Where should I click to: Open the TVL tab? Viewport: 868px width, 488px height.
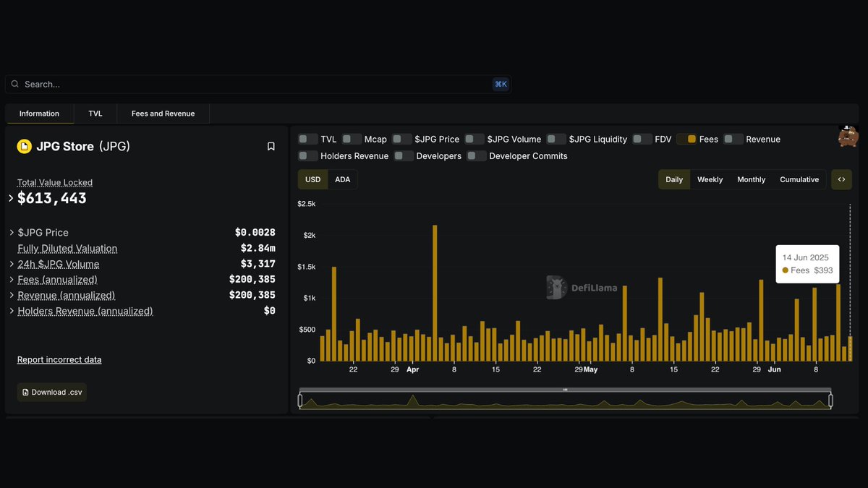coord(95,114)
